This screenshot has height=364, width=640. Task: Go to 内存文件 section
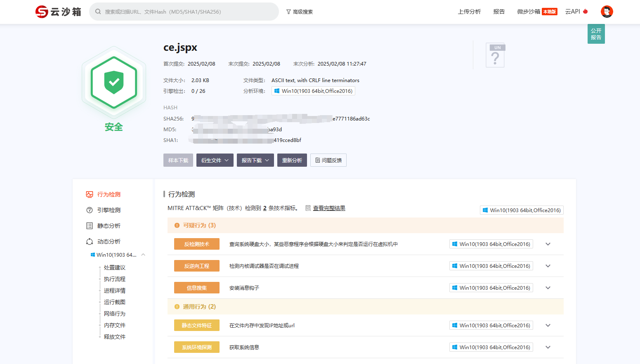(x=115, y=325)
